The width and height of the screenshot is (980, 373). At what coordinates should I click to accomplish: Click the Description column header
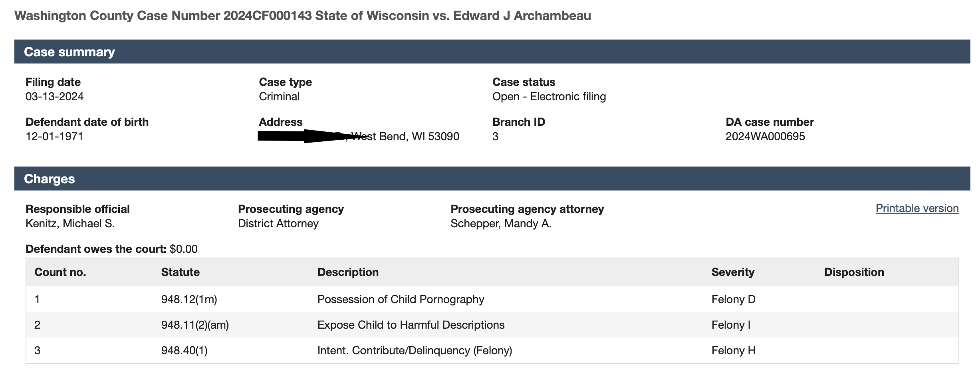pos(348,272)
